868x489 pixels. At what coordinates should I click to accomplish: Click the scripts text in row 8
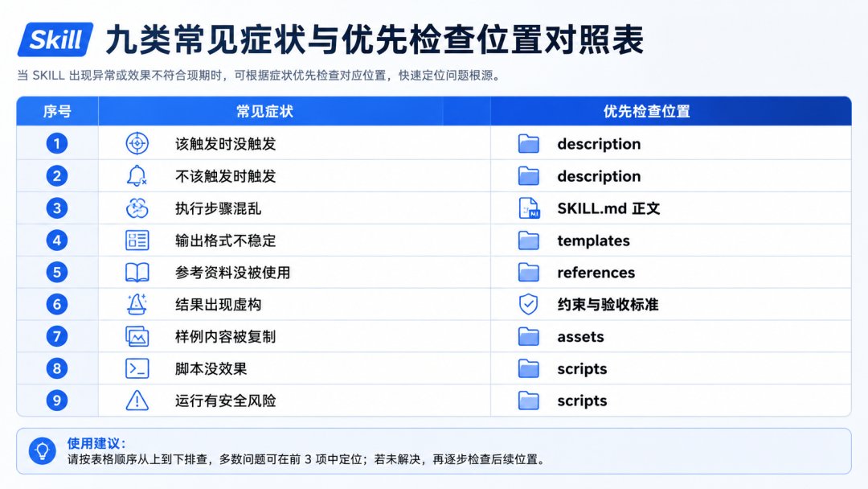click(x=582, y=369)
